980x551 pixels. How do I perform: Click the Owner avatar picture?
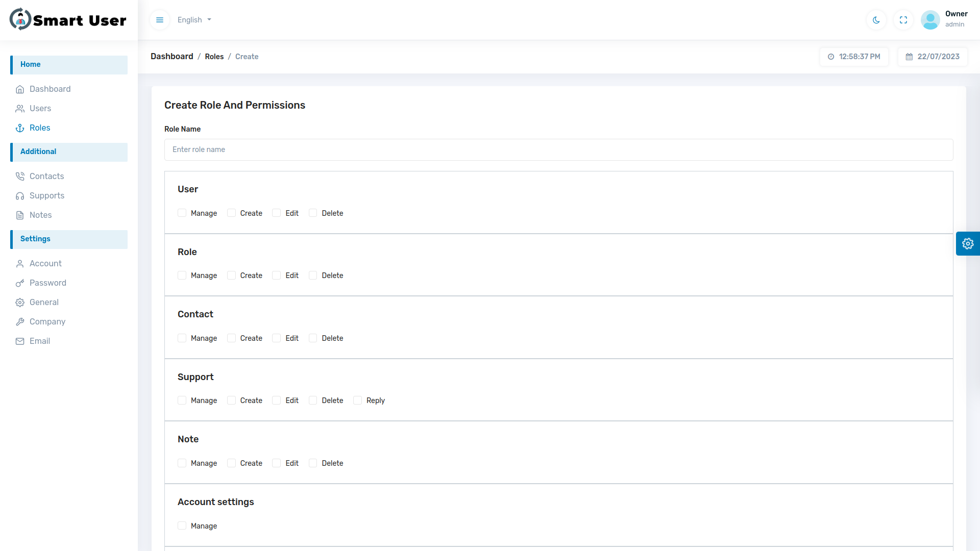930,20
